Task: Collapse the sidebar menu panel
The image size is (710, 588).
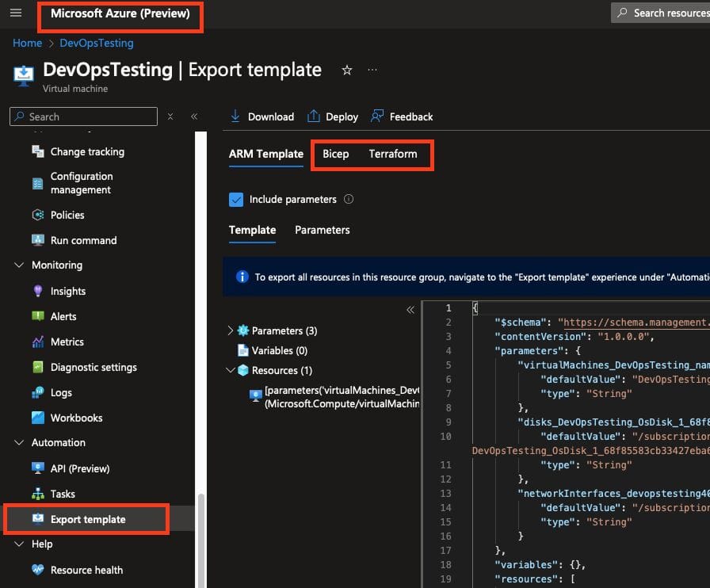Action: tap(194, 116)
